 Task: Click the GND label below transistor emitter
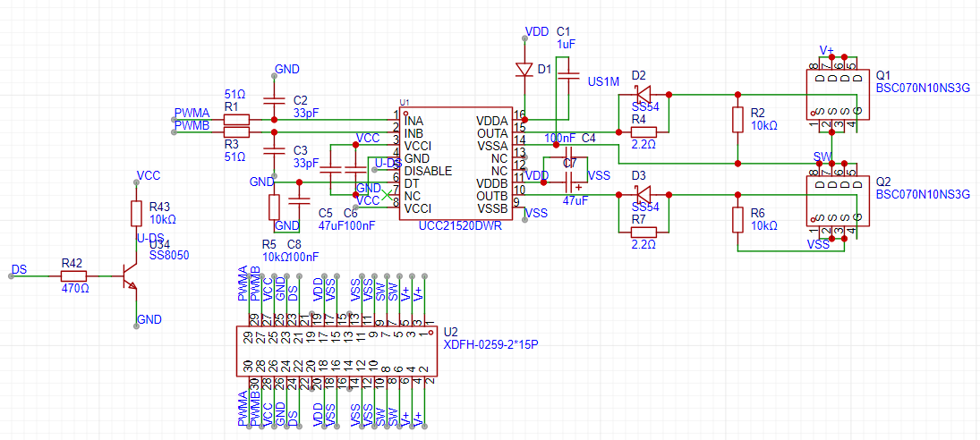tap(149, 319)
